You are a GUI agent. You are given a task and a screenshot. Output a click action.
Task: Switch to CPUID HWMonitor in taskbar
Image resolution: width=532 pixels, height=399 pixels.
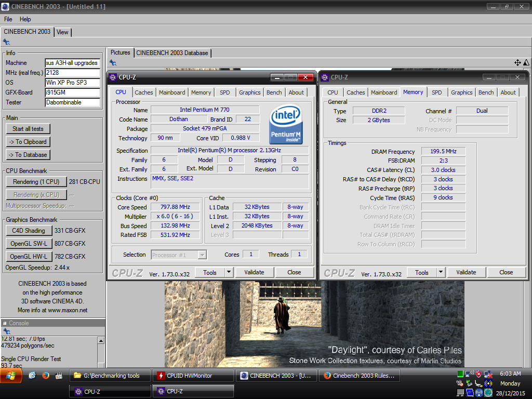pyautogui.click(x=193, y=376)
